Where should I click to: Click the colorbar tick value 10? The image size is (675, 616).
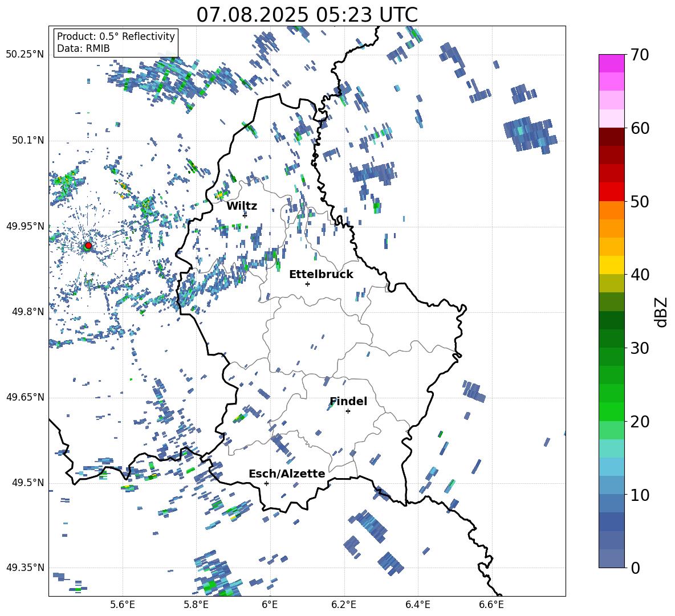pyautogui.click(x=640, y=495)
